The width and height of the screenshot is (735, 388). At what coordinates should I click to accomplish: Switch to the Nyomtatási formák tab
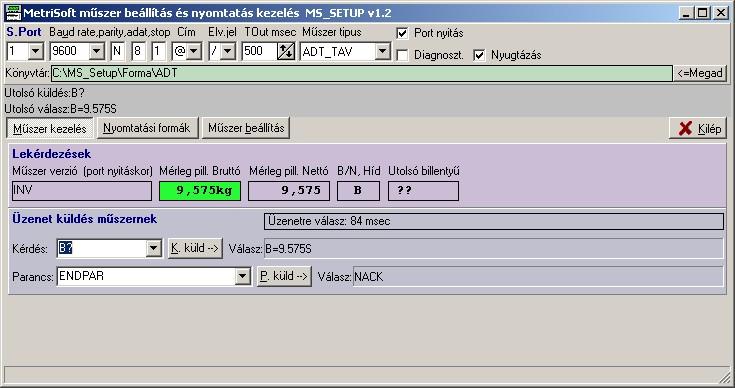point(147,128)
